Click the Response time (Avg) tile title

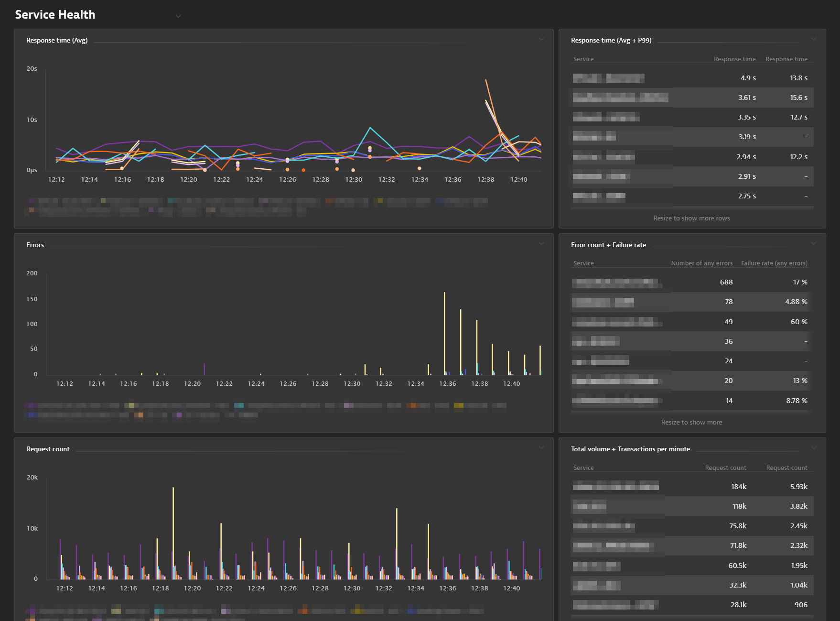(57, 40)
